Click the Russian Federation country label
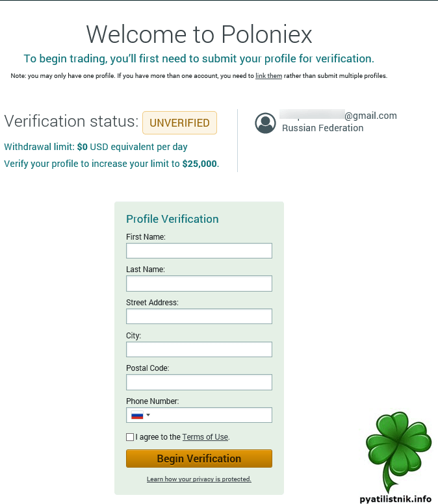 tap(322, 128)
